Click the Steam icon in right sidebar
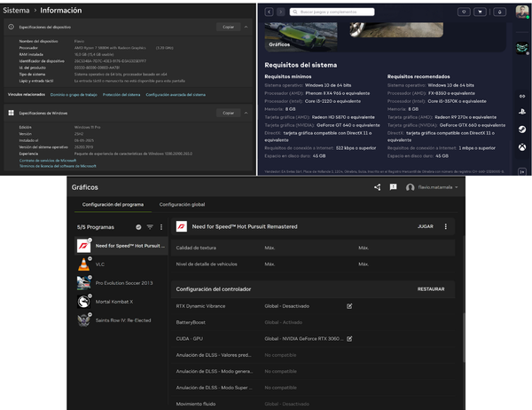The width and height of the screenshot is (532, 410). click(523, 127)
